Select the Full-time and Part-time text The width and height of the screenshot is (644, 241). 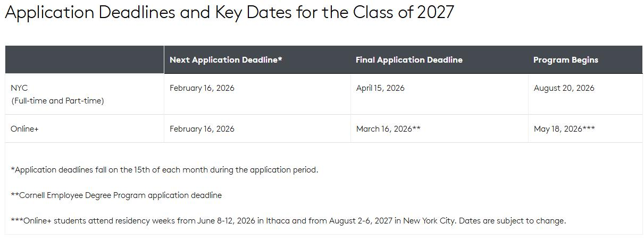pos(57,101)
